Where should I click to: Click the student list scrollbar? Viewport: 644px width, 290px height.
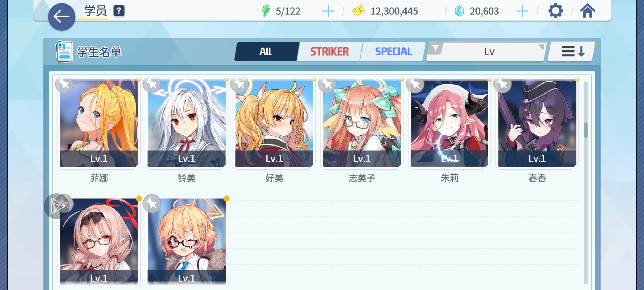pos(586,130)
